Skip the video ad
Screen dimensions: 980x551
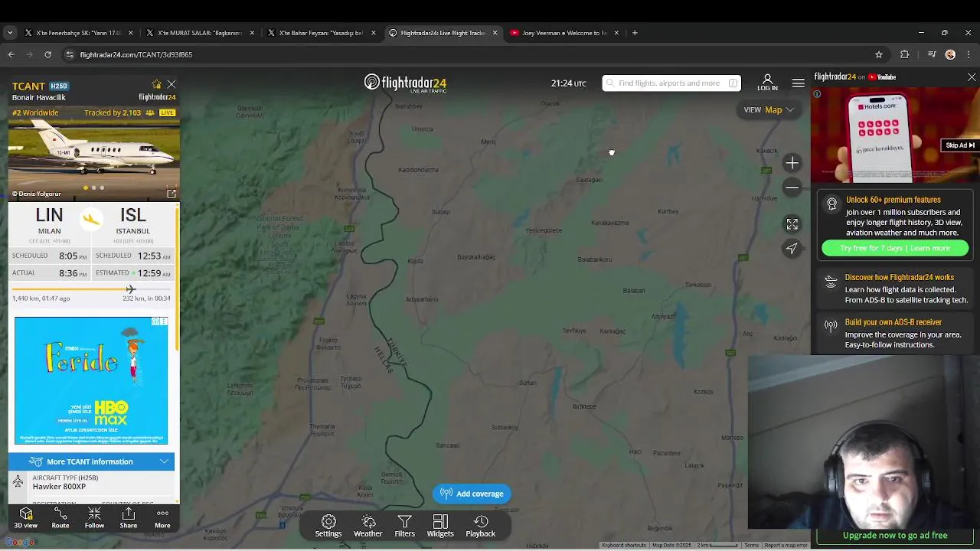pos(959,145)
